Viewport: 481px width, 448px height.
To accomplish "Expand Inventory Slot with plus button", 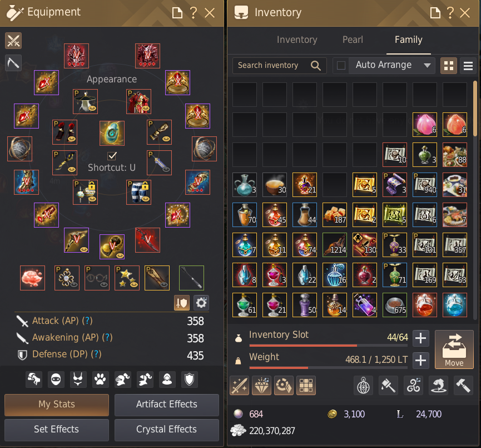I will pos(420,338).
